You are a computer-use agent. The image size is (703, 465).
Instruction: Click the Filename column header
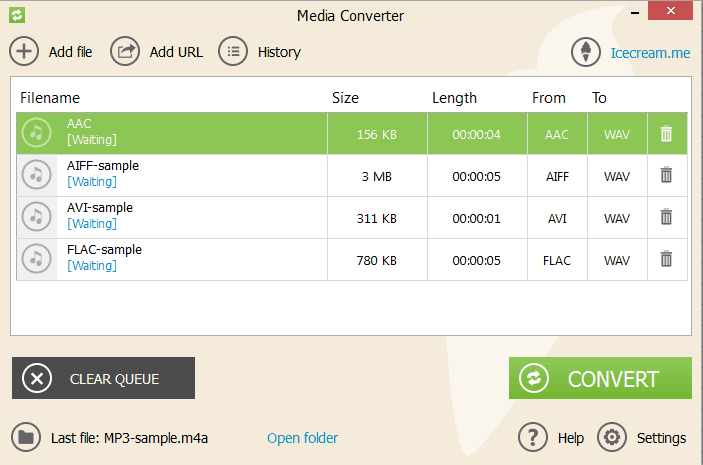pos(50,98)
